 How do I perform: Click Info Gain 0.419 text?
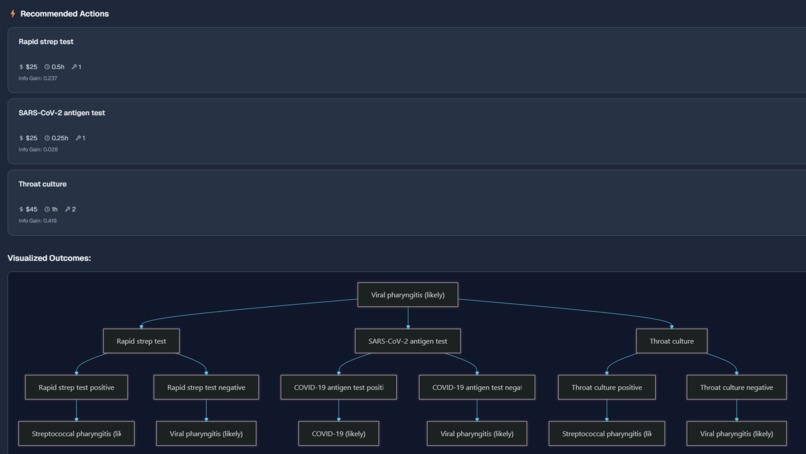tap(38, 221)
